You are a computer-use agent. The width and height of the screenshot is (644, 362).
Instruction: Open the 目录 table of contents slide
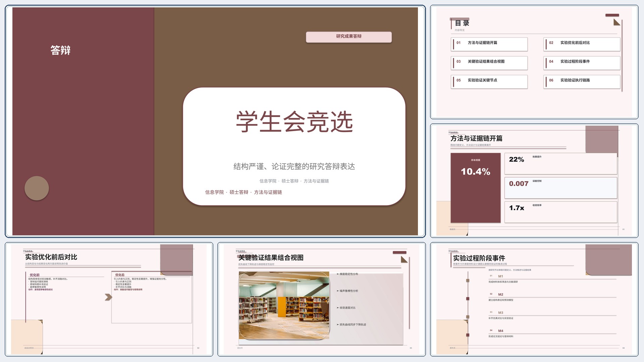coord(534,62)
